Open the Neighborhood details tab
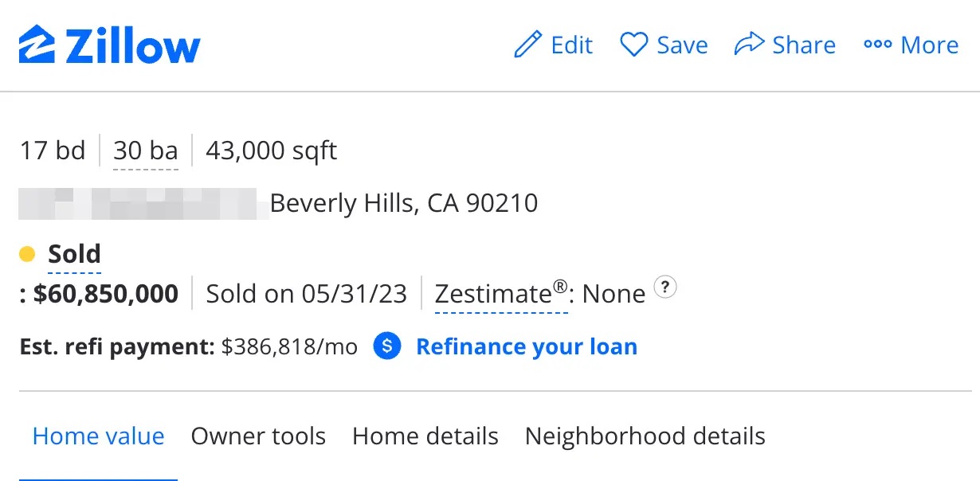The width and height of the screenshot is (980, 481). (645, 436)
